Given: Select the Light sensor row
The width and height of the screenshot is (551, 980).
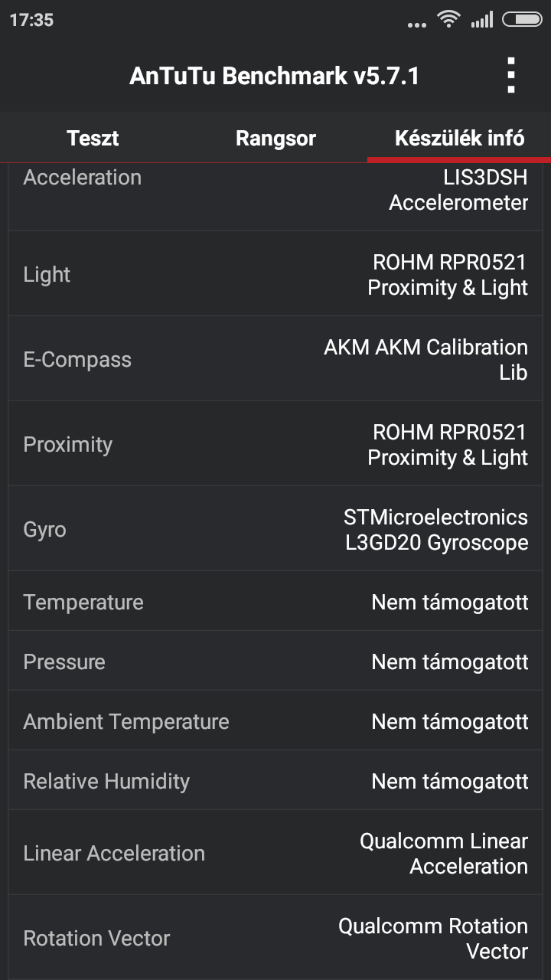Looking at the screenshot, I should point(275,275).
